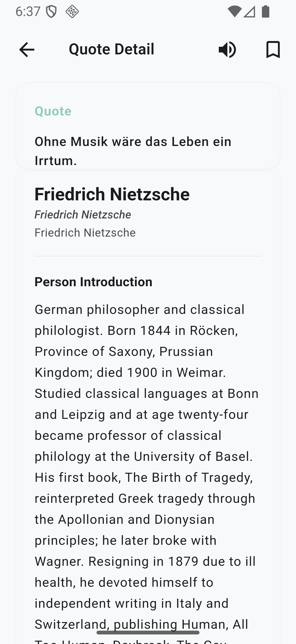
Task: Tap the green Quote label
Action: (x=53, y=111)
